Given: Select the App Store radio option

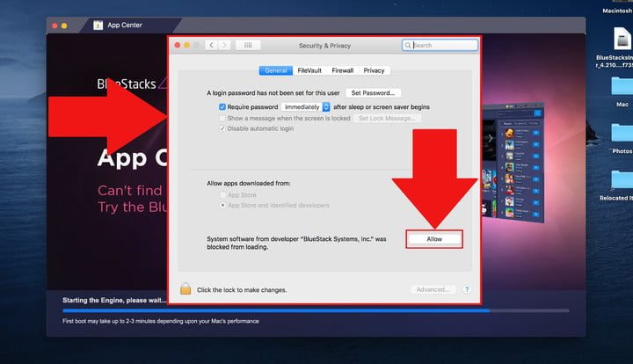Looking at the screenshot, I should [222, 195].
